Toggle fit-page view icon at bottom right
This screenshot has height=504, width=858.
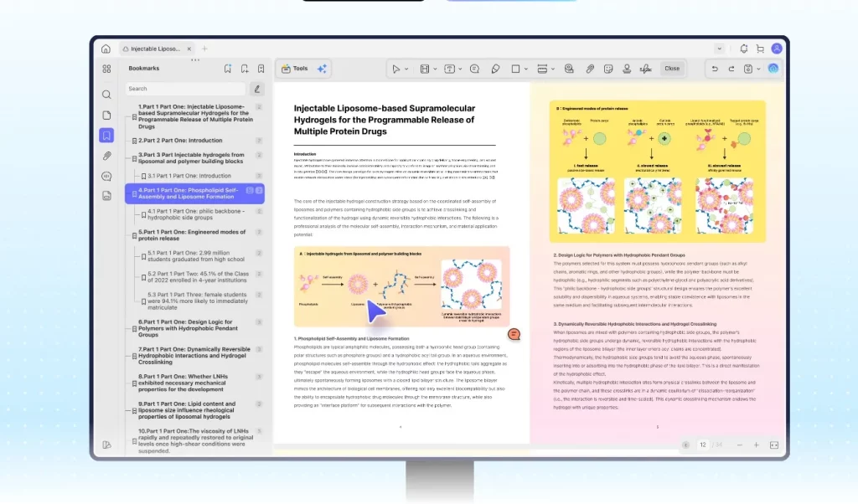(x=774, y=445)
